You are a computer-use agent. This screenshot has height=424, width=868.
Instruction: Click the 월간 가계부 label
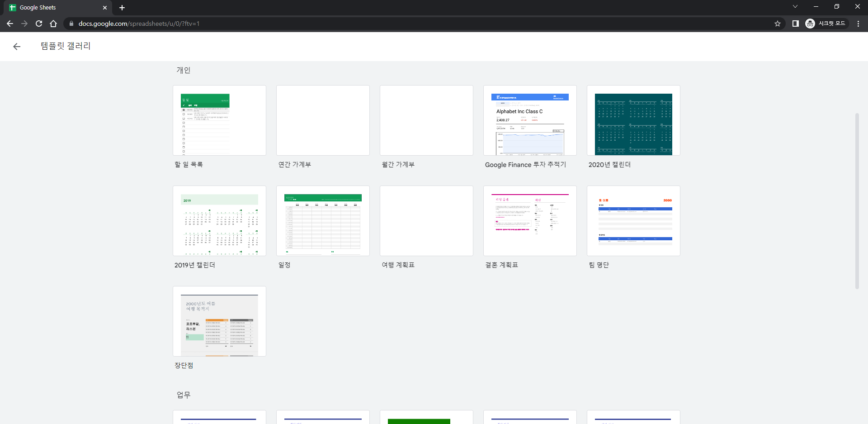tap(398, 165)
